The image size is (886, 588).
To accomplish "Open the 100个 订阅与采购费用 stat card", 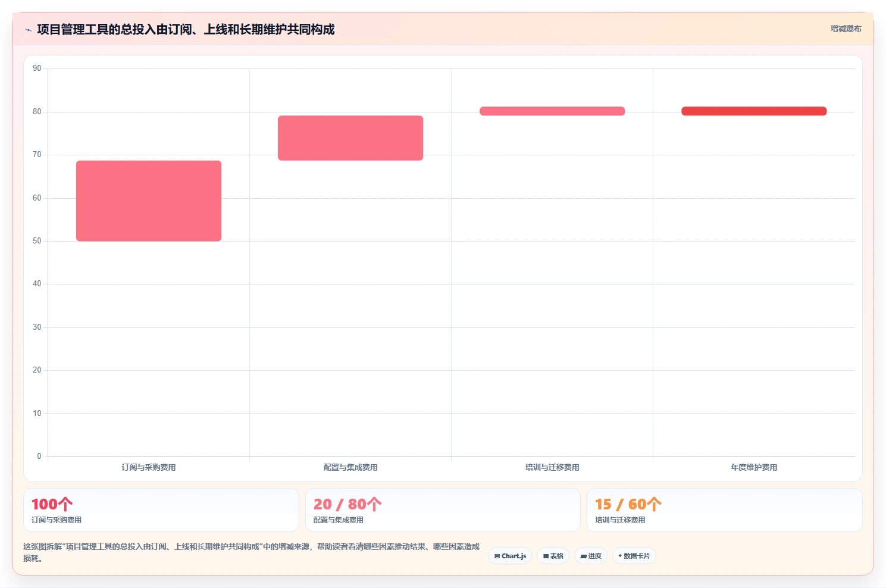I will click(161, 510).
